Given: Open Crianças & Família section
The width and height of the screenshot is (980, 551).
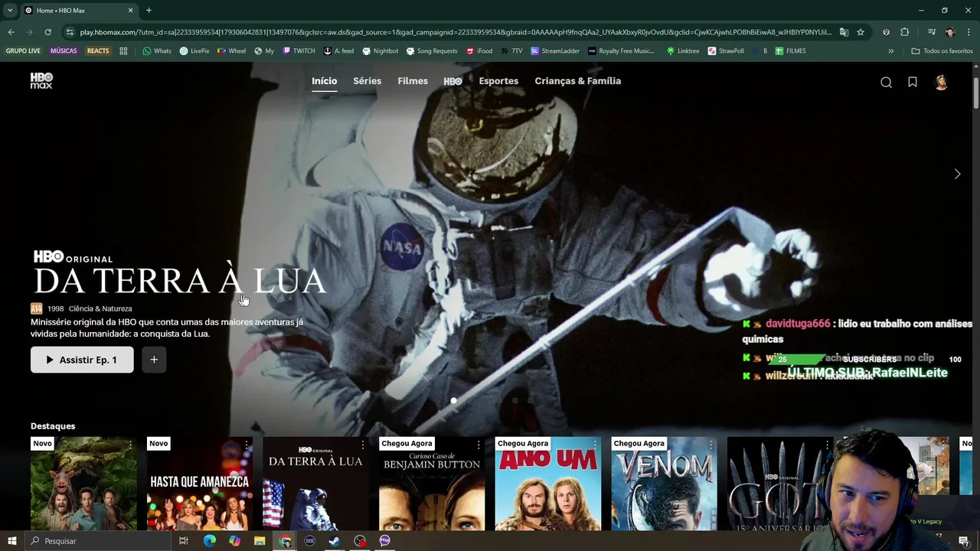Looking at the screenshot, I should (x=577, y=81).
